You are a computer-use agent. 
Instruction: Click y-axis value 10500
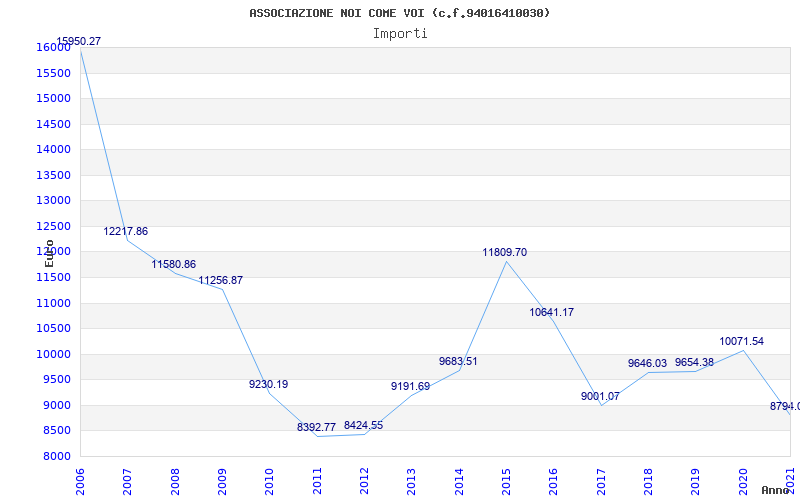tap(53, 329)
